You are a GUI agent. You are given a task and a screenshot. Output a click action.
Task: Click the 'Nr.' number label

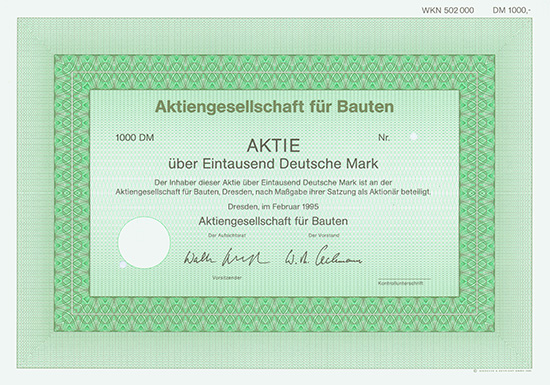[x=384, y=138]
